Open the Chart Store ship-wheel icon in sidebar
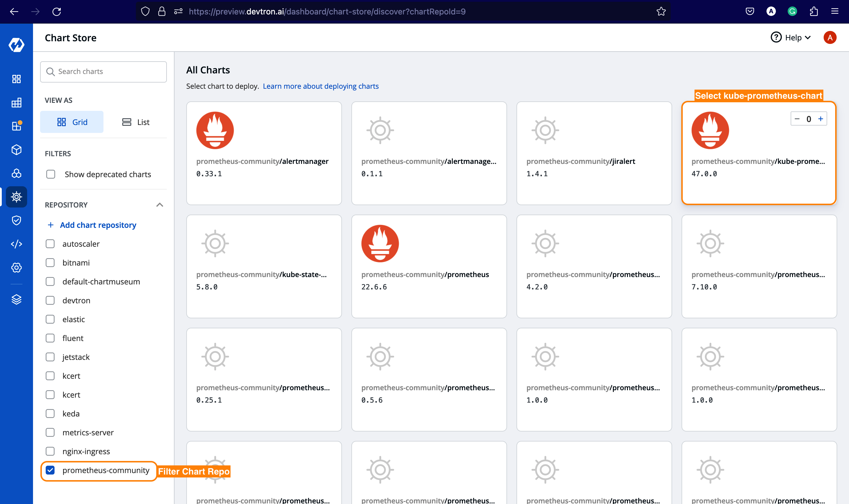The width and height of the screenshot is (849, 504). tap(16, 197)
